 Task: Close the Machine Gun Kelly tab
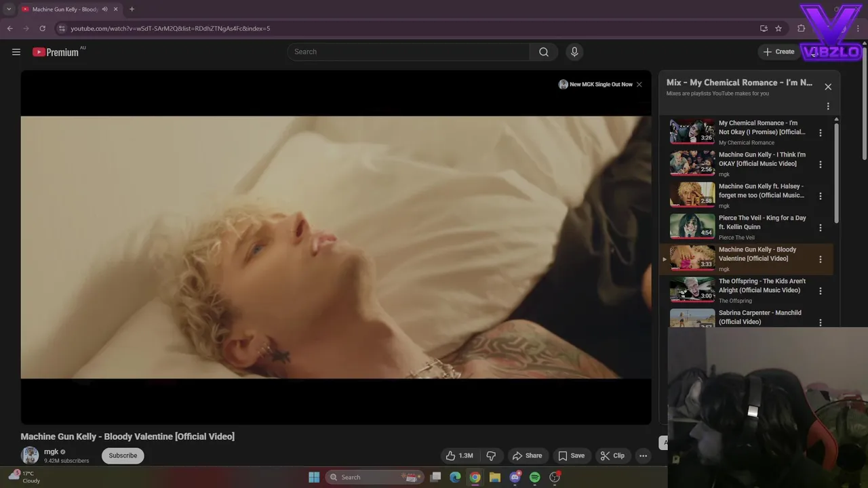(116, 9)
